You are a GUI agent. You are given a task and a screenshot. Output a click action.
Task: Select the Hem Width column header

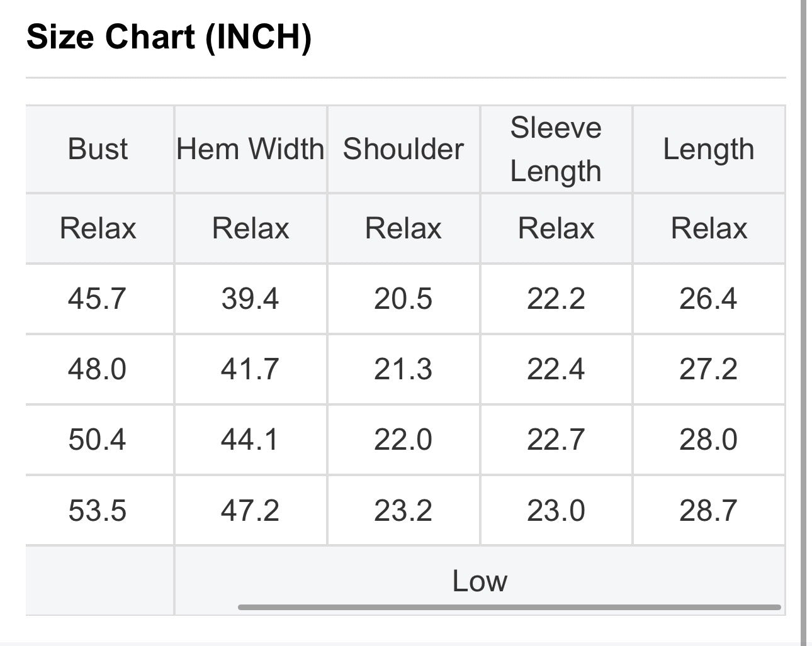pos(251,150)
